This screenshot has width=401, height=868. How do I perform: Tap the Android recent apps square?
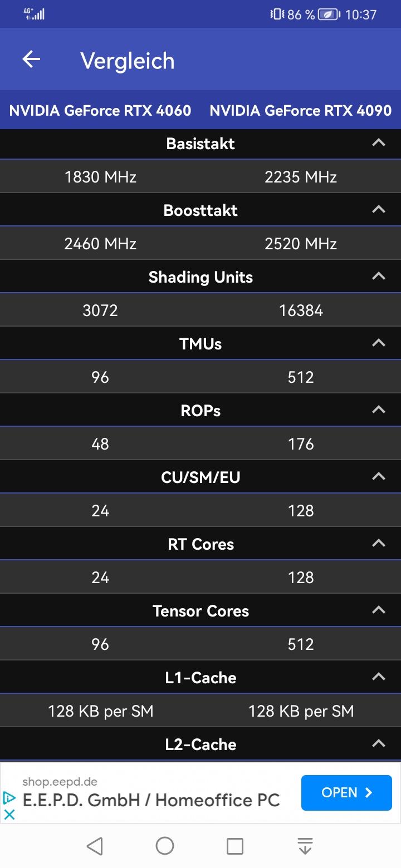tap(235, 846)
